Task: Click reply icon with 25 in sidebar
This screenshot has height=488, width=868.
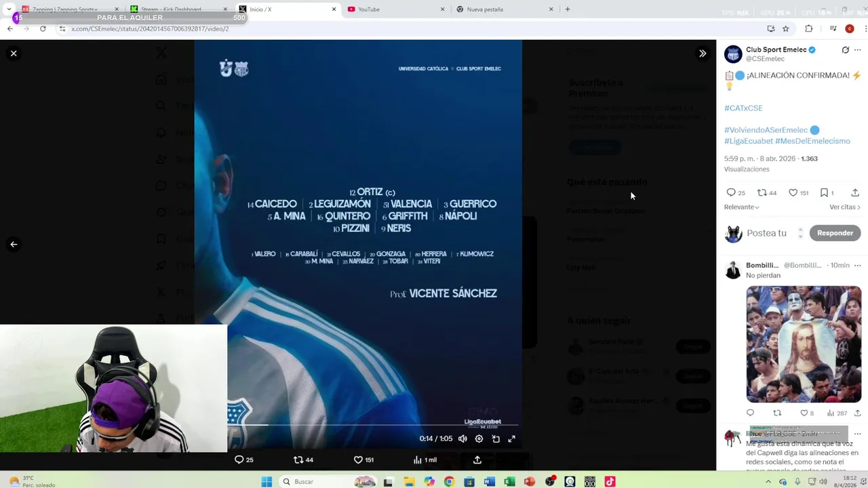Action: point(735,193)
